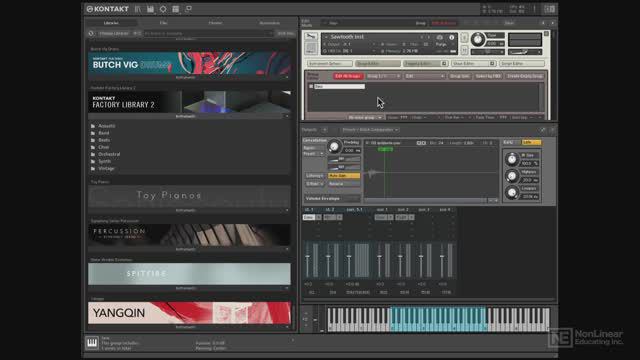Click the minimized view icon in header
This screenshot has width=640, height=360.
tap(188, 9)
